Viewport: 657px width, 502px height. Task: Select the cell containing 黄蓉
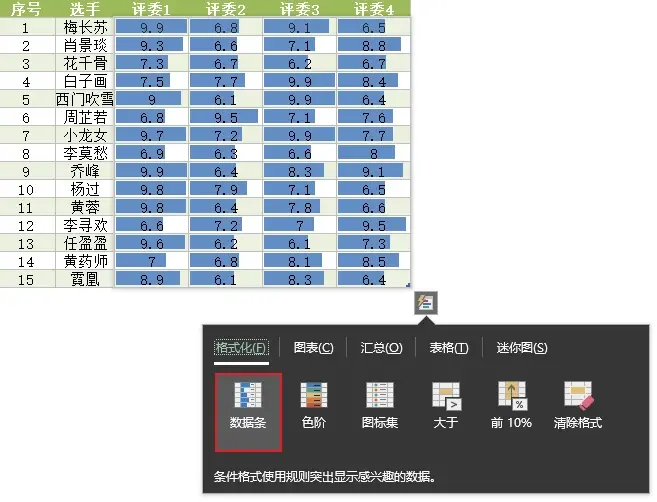85,207
